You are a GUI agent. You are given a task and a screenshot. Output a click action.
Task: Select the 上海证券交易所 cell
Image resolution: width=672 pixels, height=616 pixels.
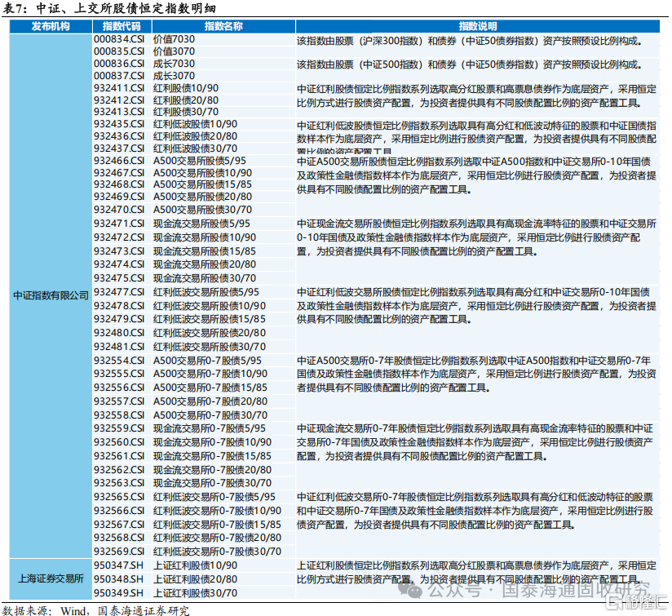[51, 578]
